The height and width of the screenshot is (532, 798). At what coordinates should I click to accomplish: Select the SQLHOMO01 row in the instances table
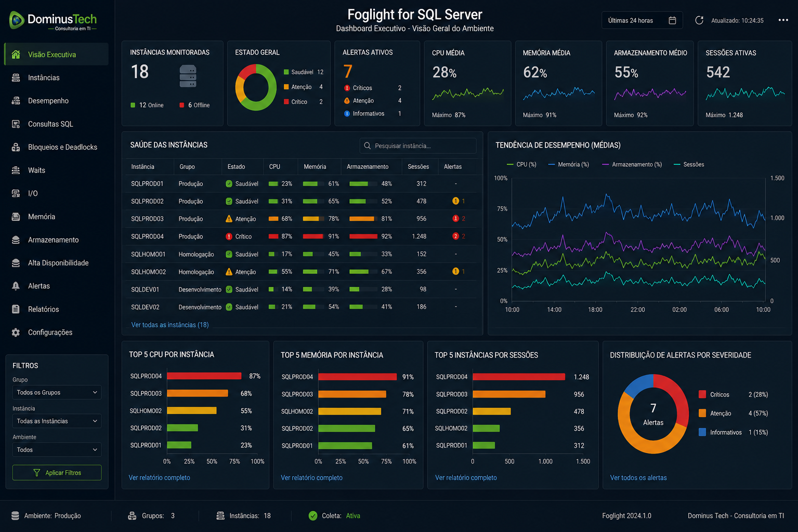[x=303, y=254]
